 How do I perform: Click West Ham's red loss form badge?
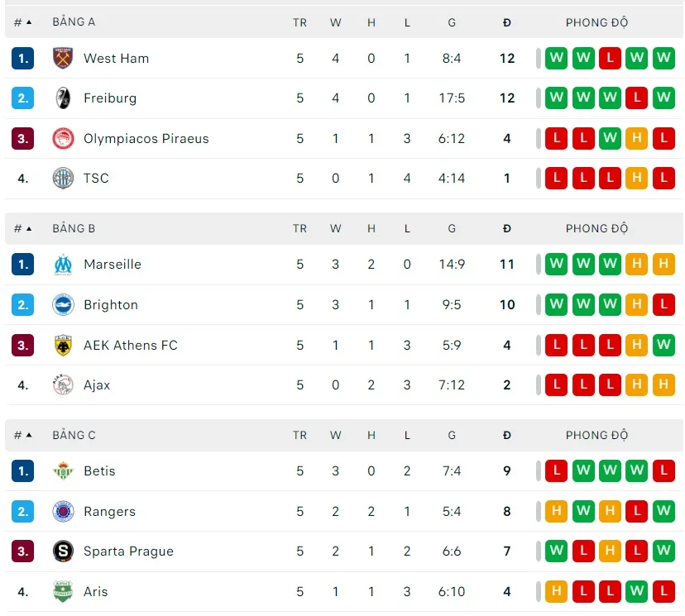[x=610, y=58]
